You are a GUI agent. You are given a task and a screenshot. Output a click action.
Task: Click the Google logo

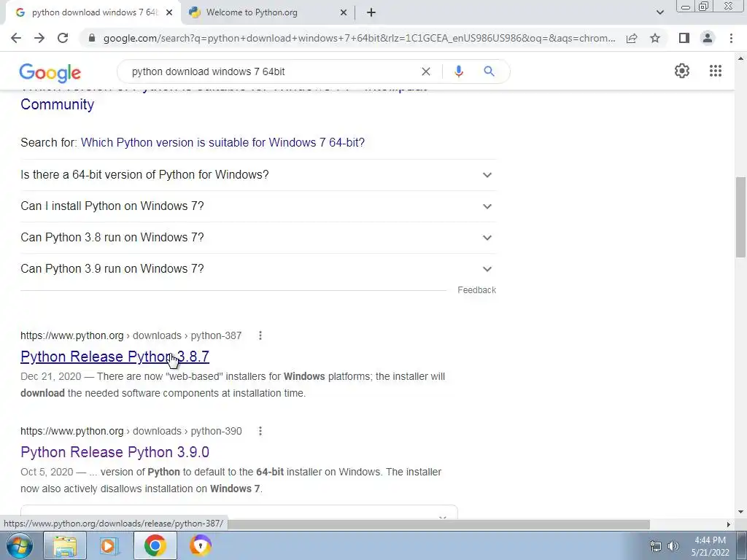50,73
